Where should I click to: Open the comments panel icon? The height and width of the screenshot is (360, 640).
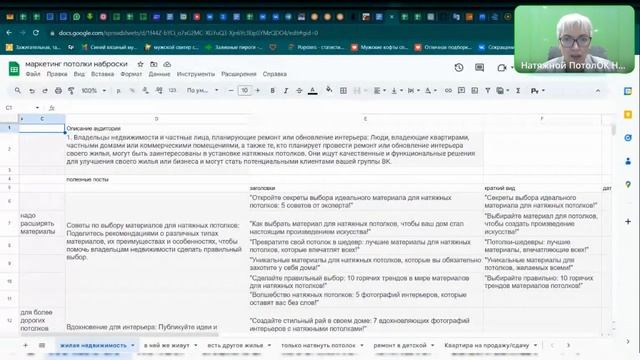tap(480, 68)
